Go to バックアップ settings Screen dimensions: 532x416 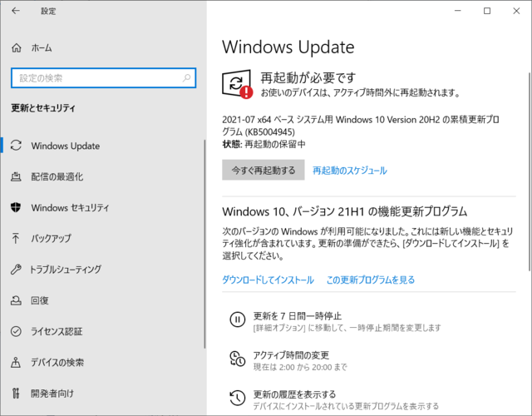point(52,239)
